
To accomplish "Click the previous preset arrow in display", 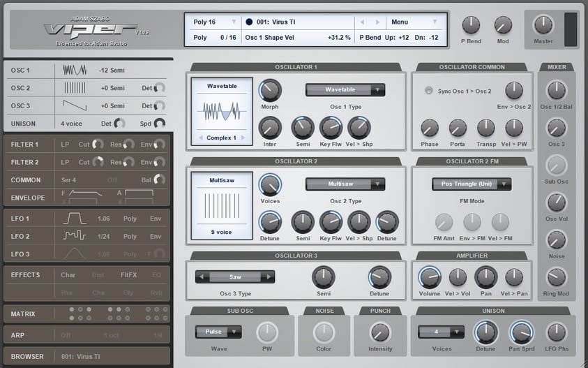I will click(362, 22).
